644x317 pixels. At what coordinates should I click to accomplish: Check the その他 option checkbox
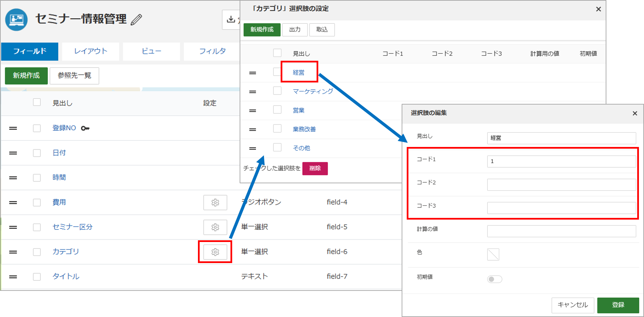[277, 147]
